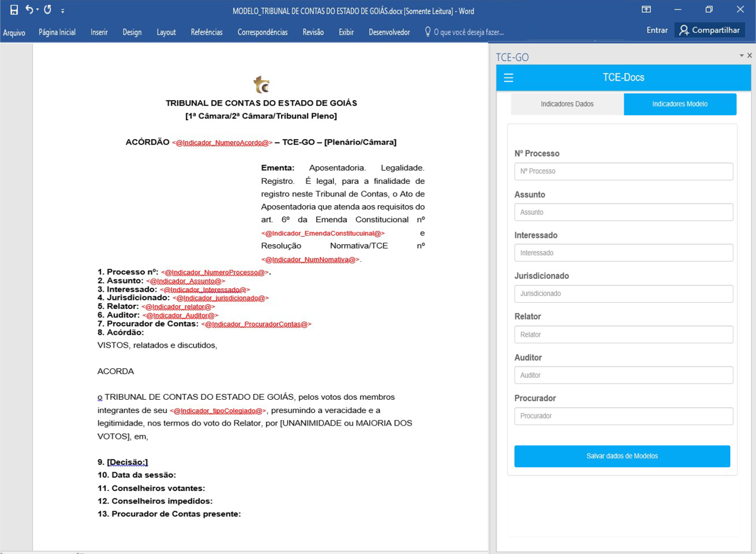Click the Undo arrow icon
The width and height of the screenshot is (756, 554).
[29, 10]
